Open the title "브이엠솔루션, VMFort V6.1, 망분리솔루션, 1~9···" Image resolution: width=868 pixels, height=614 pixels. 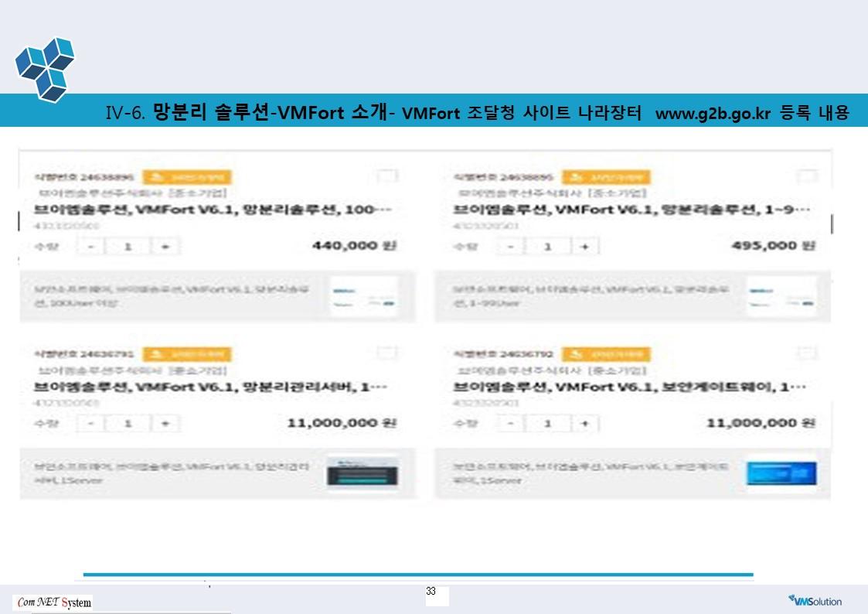631,210
